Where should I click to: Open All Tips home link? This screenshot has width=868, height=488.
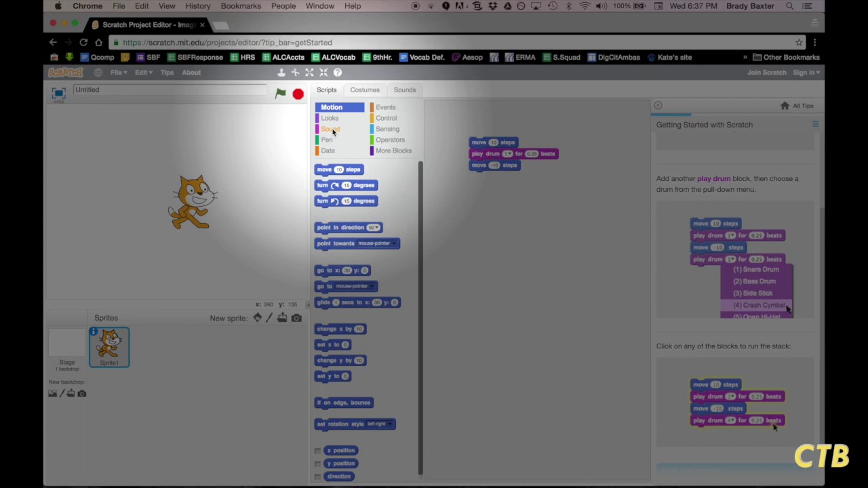(x=798, y=106)
